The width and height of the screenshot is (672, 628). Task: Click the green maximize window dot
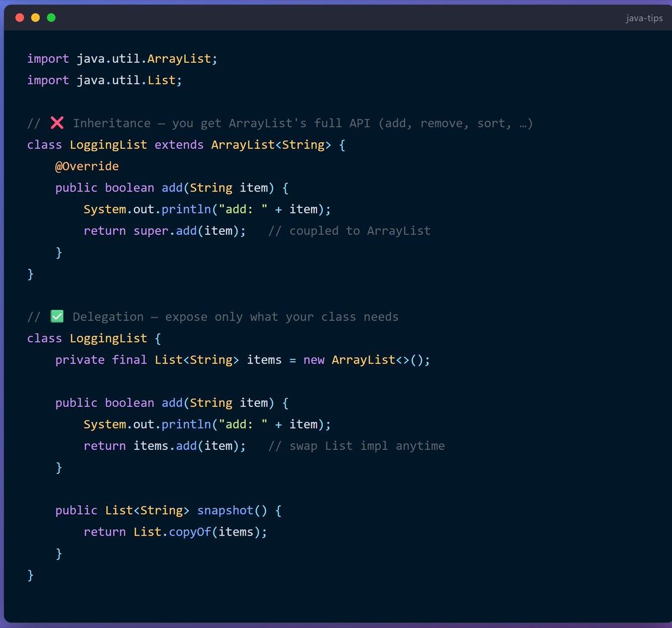(51, 18)
